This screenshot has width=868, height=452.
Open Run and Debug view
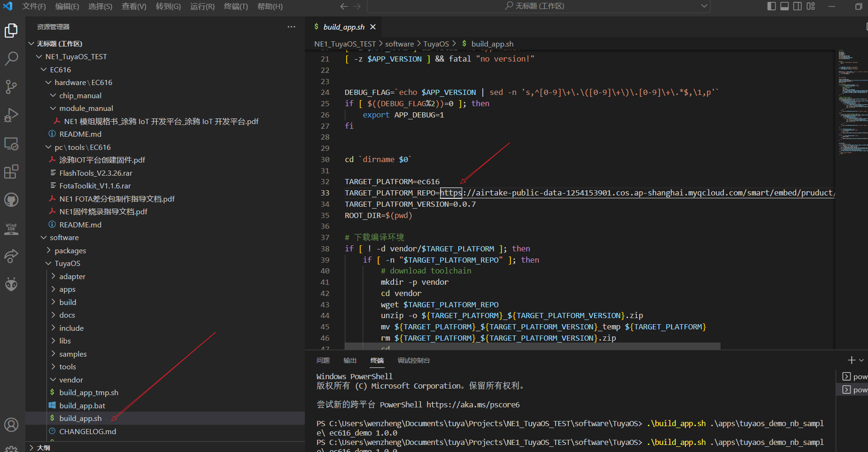pos(11,115)
